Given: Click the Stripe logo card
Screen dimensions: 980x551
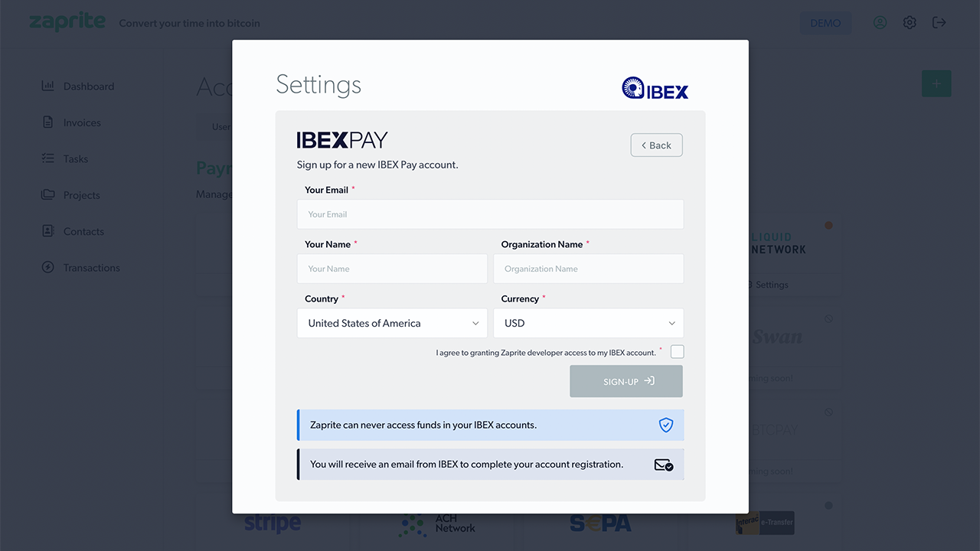Looking at the screenshot, I should click(x=273, y=523).
